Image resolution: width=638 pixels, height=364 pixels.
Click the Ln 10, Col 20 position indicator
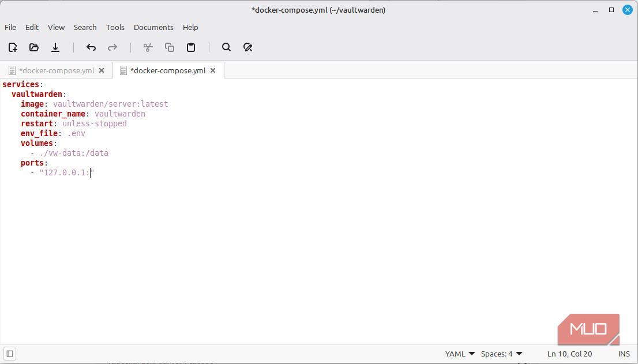point(569,354)
